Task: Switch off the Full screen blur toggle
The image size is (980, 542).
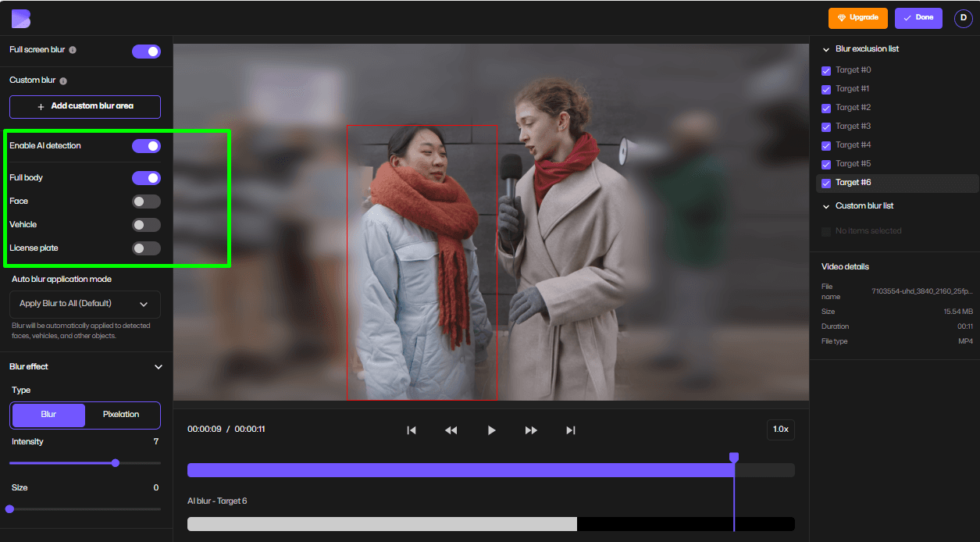Action: pos(146,51)
